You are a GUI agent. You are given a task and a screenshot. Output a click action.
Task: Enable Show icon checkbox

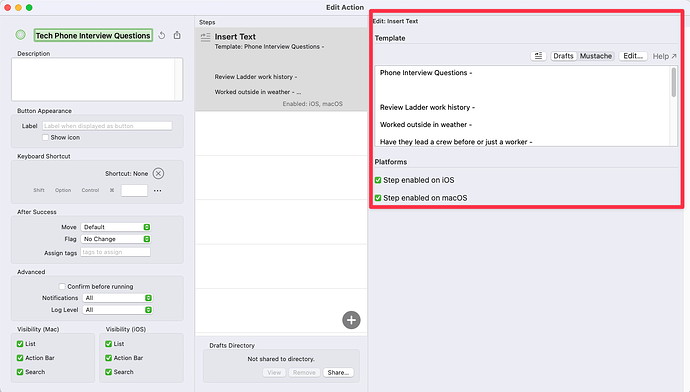coord(45,137)
